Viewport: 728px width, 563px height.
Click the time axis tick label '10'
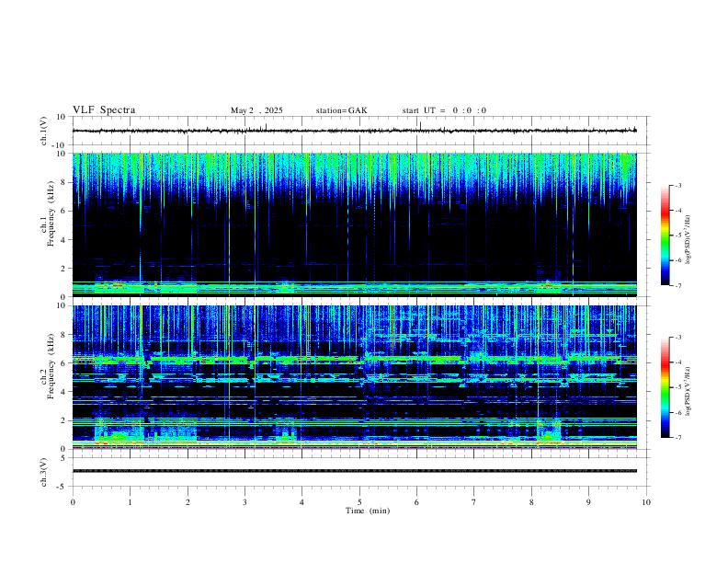click(646, 502)
